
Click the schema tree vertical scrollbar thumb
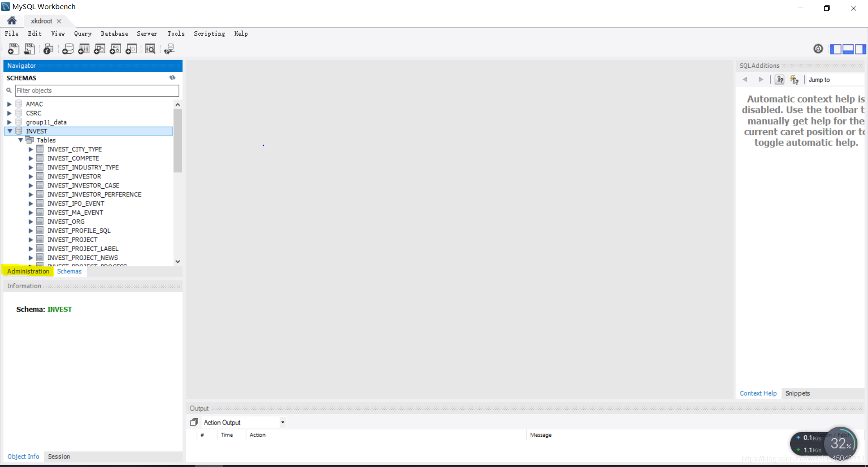pos(178,141)
